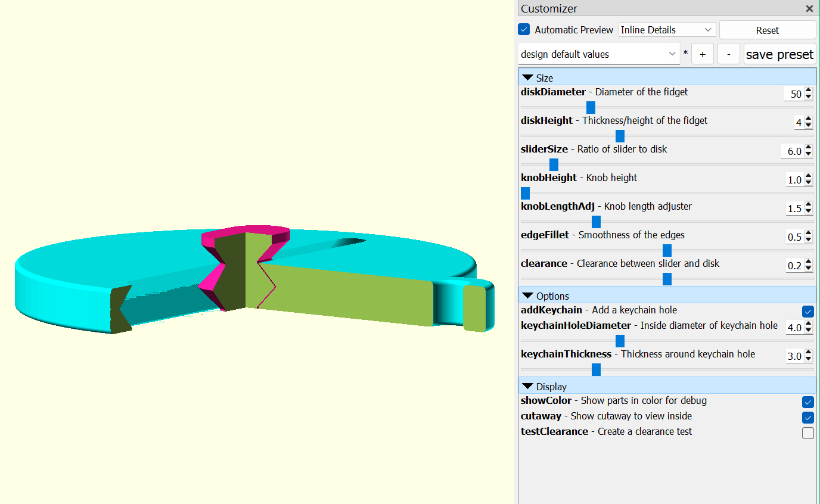820x504 pixels.
Task: Remove preset with minus button
Action: [729, 54]
